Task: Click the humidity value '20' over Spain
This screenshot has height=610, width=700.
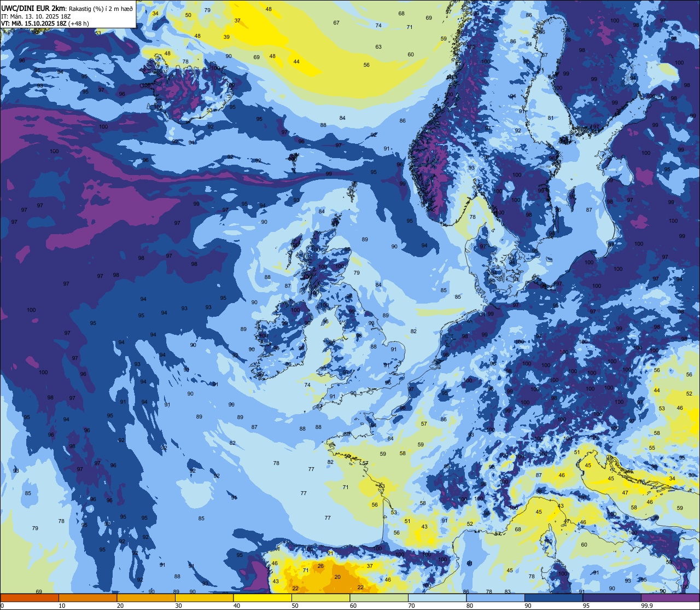Action: (337, 577)
